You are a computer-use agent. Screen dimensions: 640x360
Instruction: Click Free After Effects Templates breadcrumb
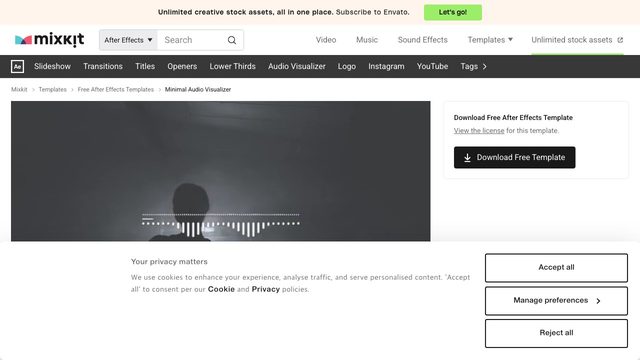pyautogui.click(x=116, y=89)
